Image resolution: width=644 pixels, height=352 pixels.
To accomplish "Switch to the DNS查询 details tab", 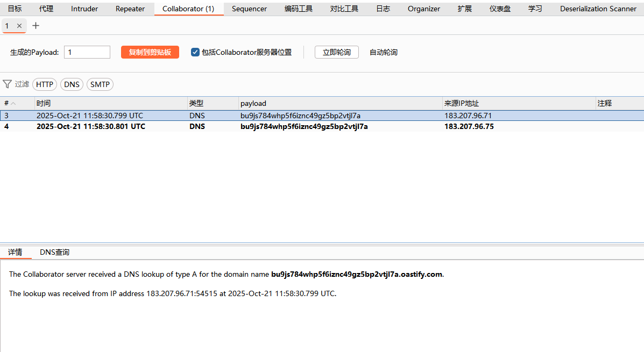I will click(x=54, y=252).
